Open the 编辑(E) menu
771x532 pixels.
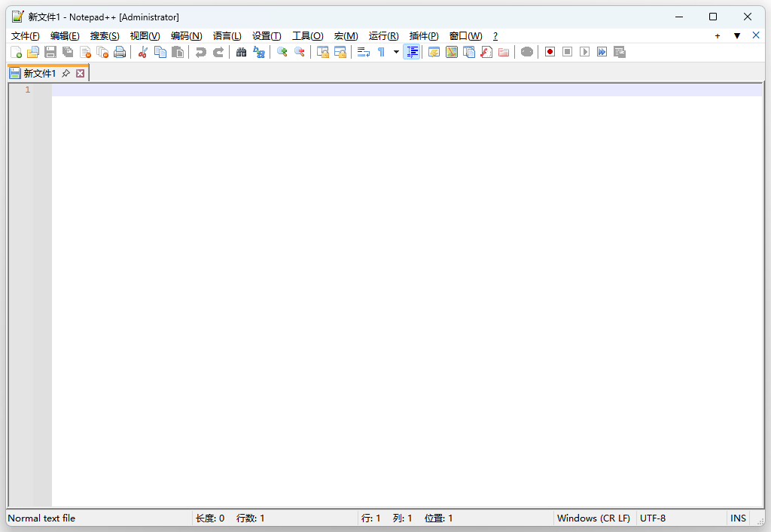(x=65, y=36)
